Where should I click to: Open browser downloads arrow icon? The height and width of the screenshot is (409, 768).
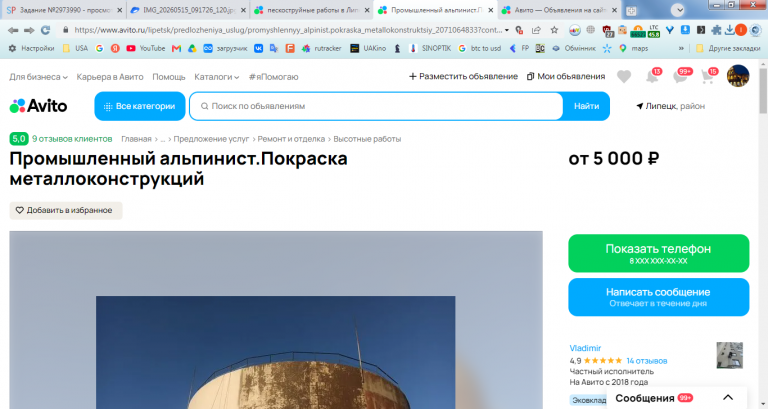click(729, 30)
